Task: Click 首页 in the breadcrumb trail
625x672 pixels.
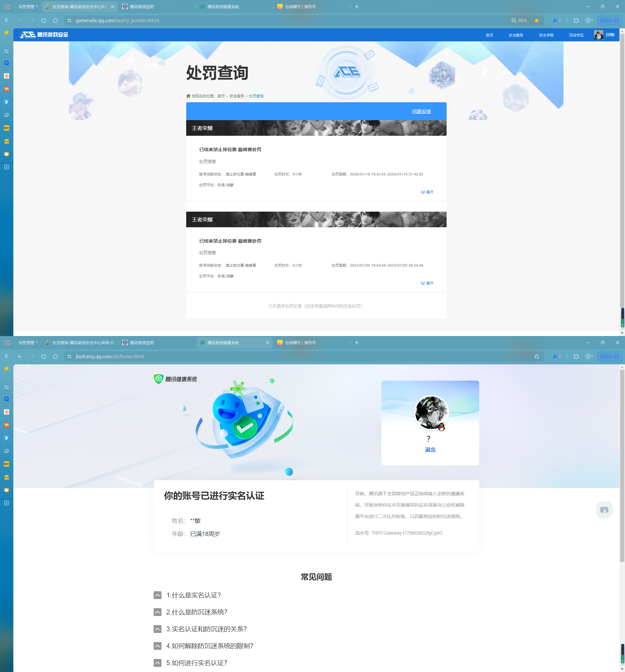Action: (x=221, y=96)
